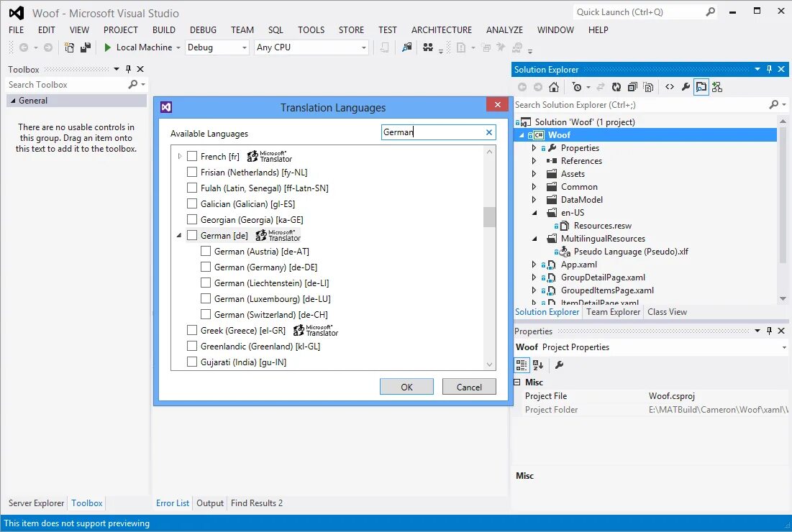
Task: Open Properties wrench in Solution Explorer toolbar
Action: tap(686, 87)
